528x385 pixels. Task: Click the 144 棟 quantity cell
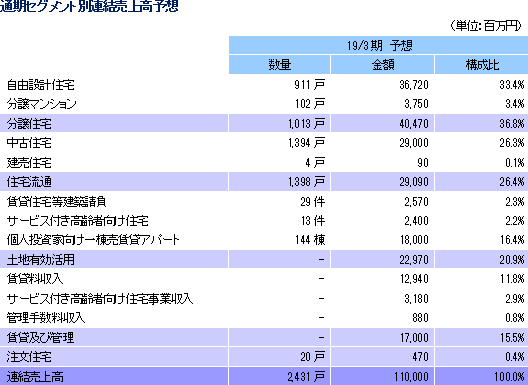310,240
